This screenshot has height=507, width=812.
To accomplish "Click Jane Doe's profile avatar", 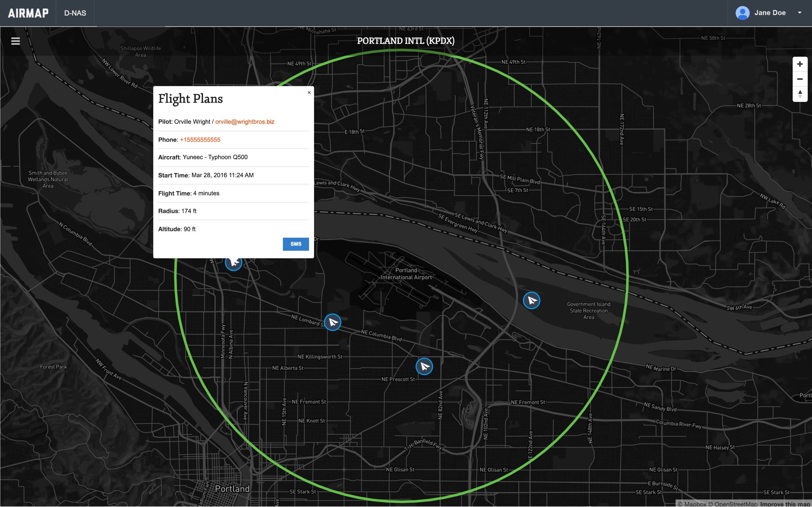I will click(742, 13).
